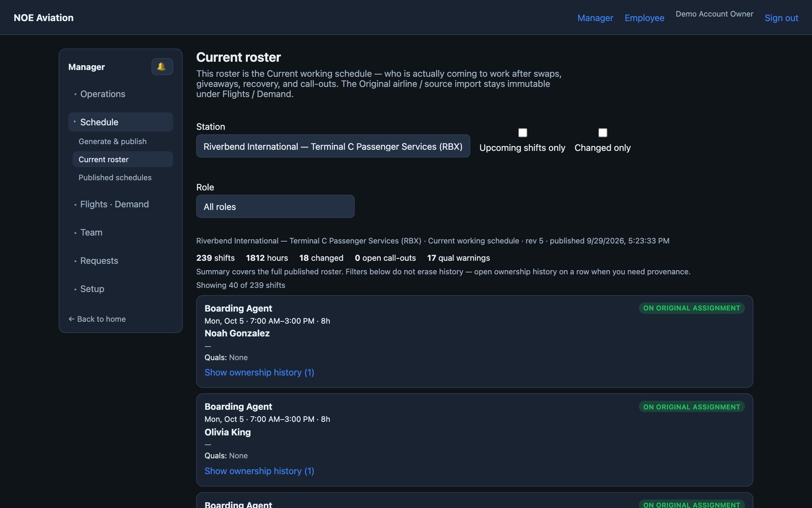Open the notifications bell in Manager panel
This screenshot has height=508, width=812.
pyautogui.click(x=162, y=67)
